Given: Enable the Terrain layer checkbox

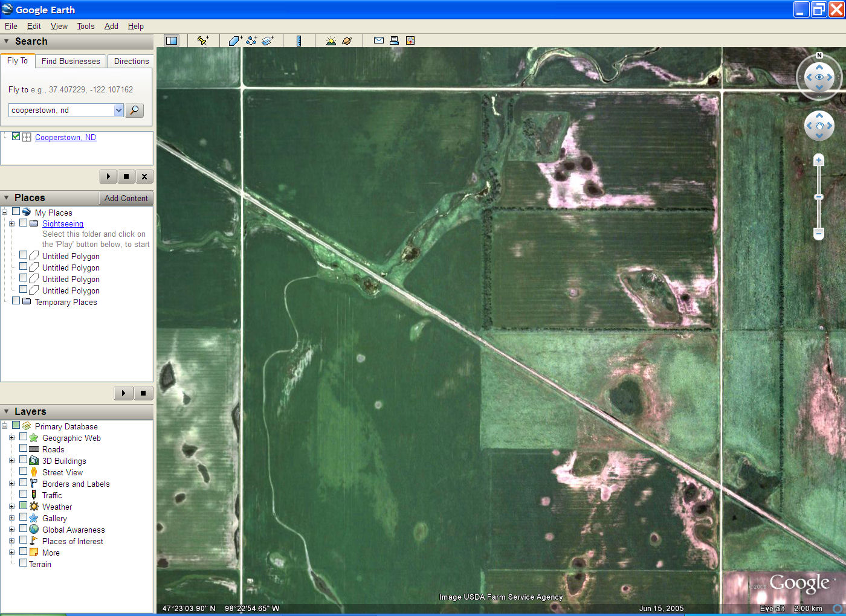Looking at the screenshot, I should (23, 563).
